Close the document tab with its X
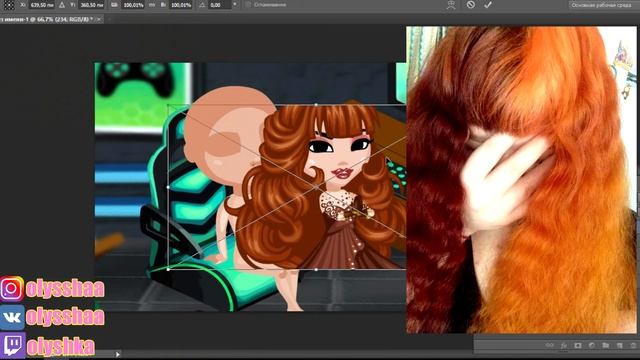Image resolution: width=640 pixels, height=360 pixels. click(x=99, y=19)
